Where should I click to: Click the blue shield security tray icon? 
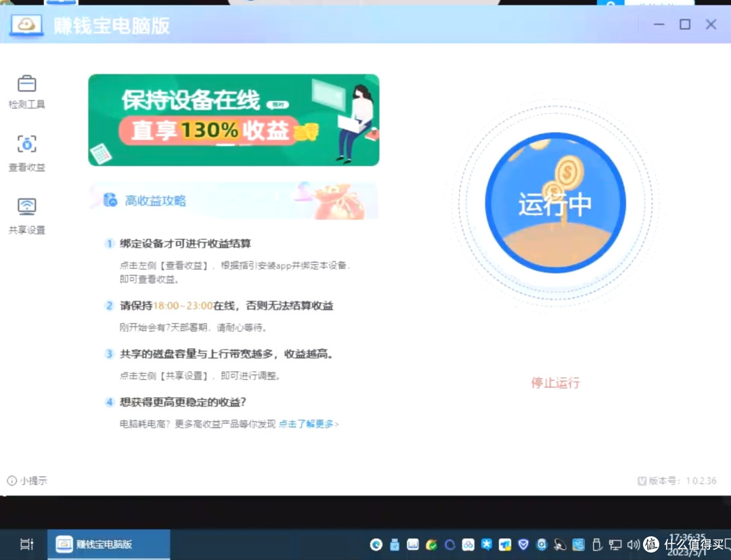click(x=523, y=544)
